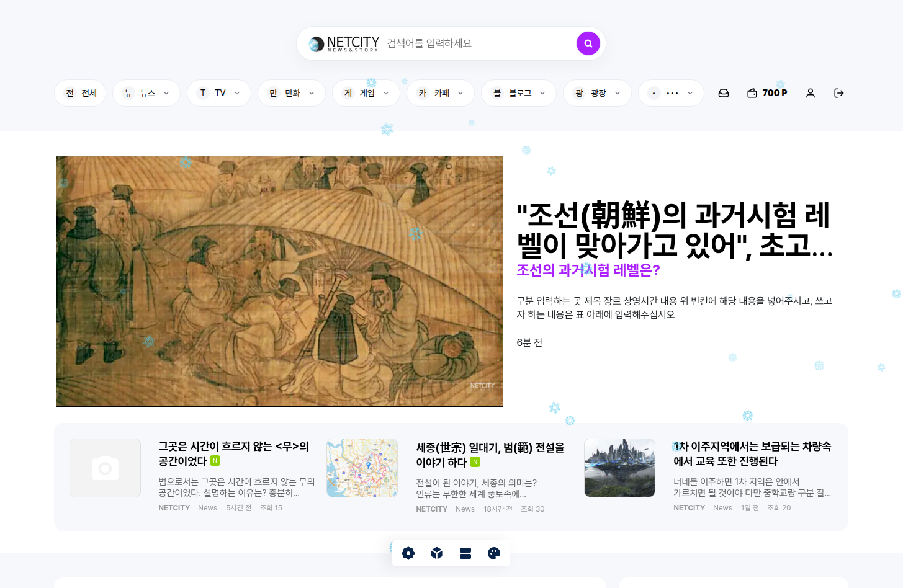Click the purple search magnifier button
This screenshot has height=588, width=903.
[588, 43]
